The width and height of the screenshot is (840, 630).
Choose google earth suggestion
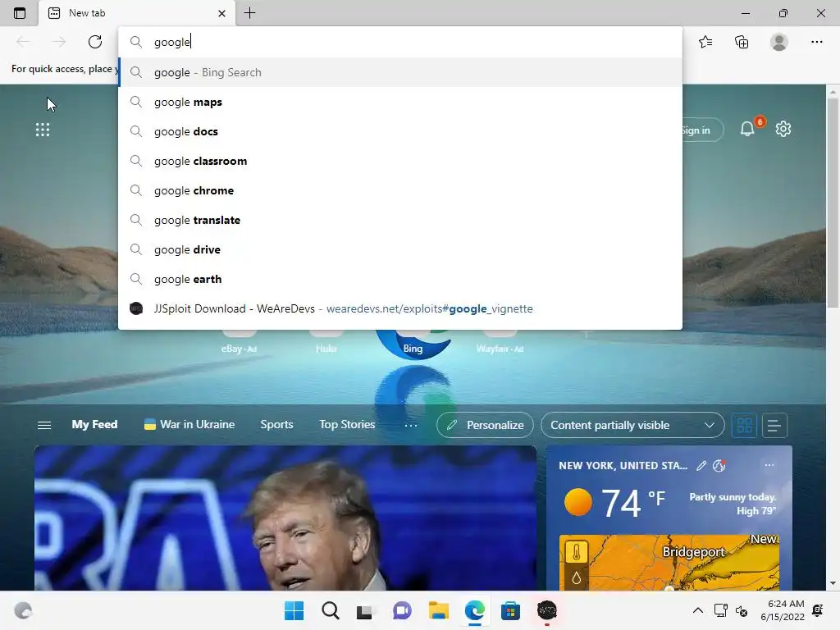tap(400, 279)
